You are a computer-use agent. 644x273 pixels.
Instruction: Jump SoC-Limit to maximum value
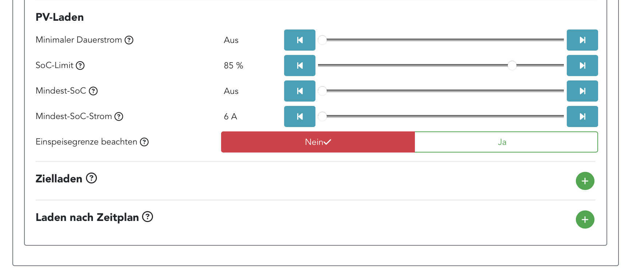tap(582, 66)
